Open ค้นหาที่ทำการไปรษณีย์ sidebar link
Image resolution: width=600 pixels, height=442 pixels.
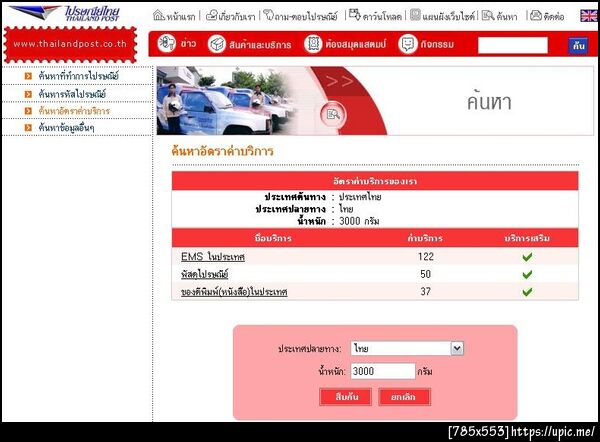click(x=78, y=76)
